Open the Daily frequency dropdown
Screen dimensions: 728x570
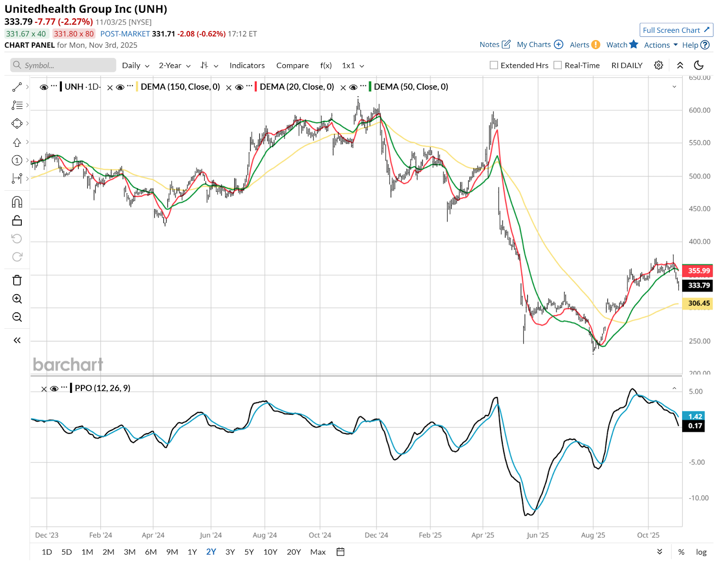pos(136,66)
